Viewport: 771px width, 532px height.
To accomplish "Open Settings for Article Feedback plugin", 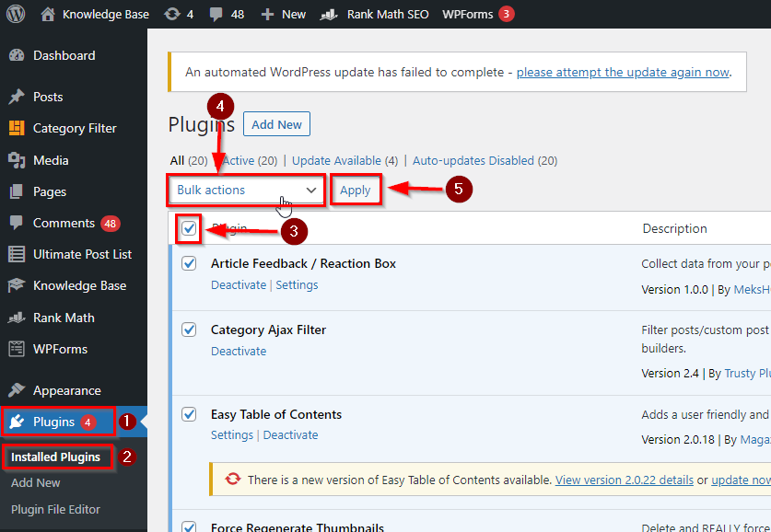I will tap(297, 285).
